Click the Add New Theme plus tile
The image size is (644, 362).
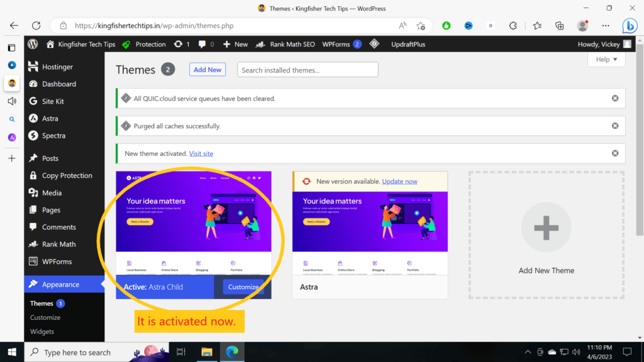point(547,235)
